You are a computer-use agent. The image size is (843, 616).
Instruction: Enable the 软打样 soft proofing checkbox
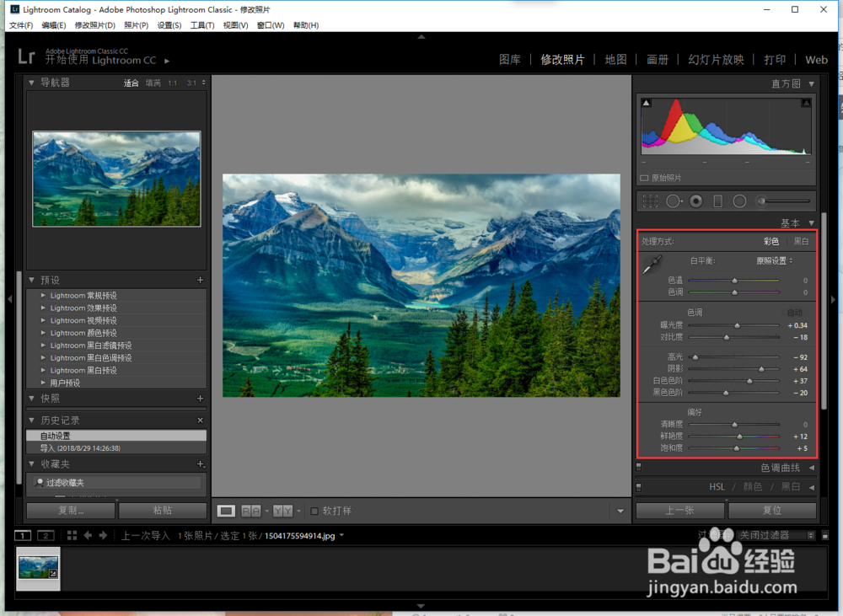(314, 511)
